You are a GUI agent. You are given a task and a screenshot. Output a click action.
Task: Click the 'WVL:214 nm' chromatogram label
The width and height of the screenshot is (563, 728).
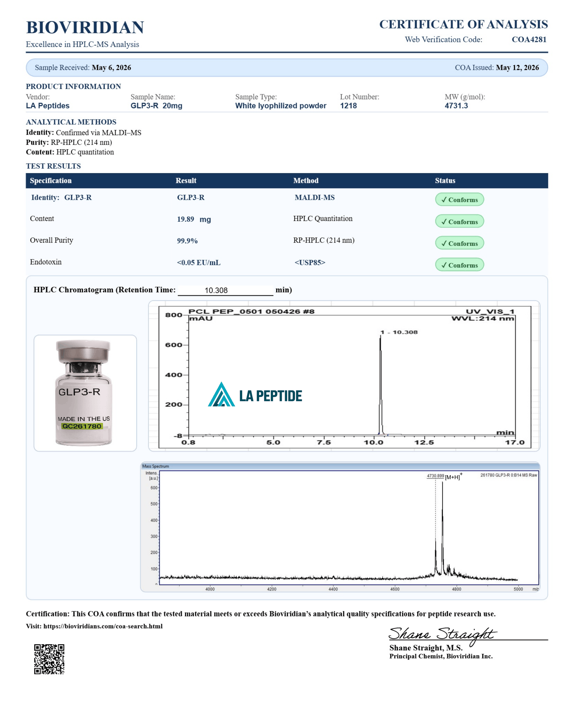point(483,318)
